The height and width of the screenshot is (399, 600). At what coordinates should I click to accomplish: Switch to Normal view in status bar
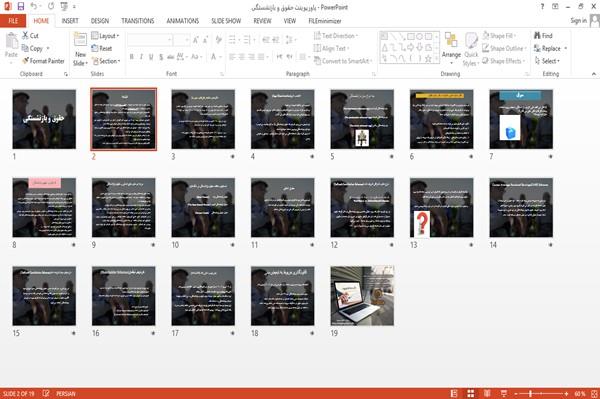click(x=454, y=393)
